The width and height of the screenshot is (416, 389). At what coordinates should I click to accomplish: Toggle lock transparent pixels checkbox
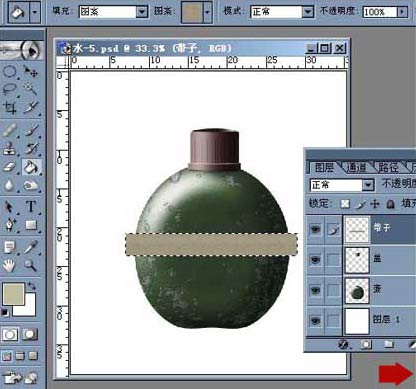(345, 204)
